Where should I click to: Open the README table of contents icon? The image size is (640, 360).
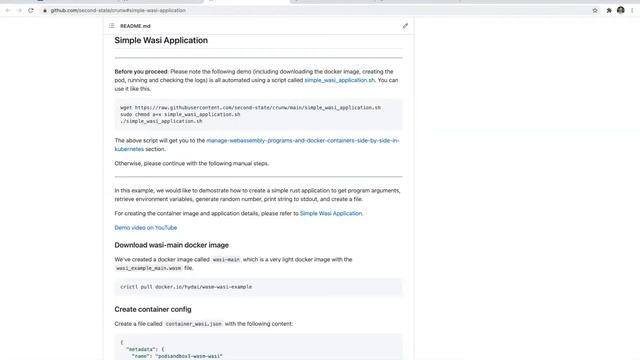pos(112,26)
